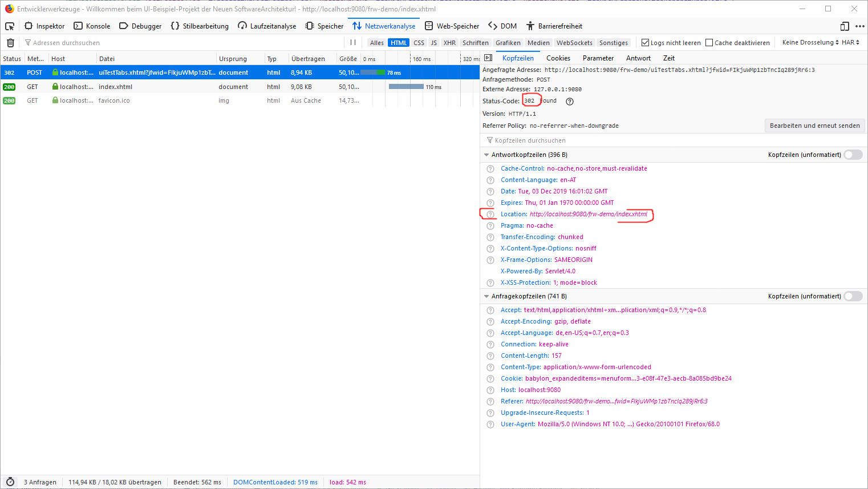Start performance analysis stopwatch icon
This screenshot has height=489, width=868.
[10, 482]
